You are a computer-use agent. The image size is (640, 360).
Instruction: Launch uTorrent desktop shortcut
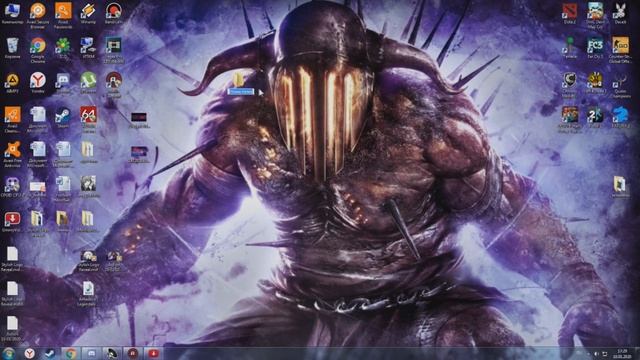(x=88, y=83)
